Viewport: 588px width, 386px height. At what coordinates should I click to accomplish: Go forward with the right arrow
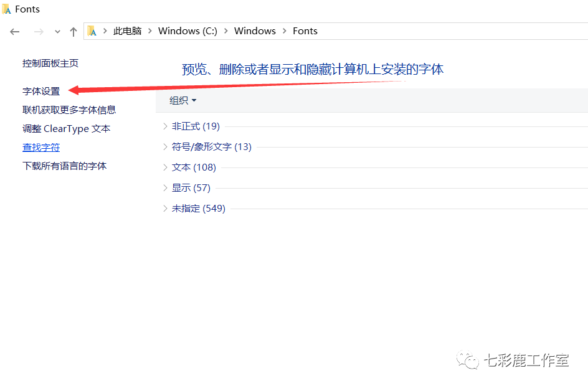click(x=39, y=32)
